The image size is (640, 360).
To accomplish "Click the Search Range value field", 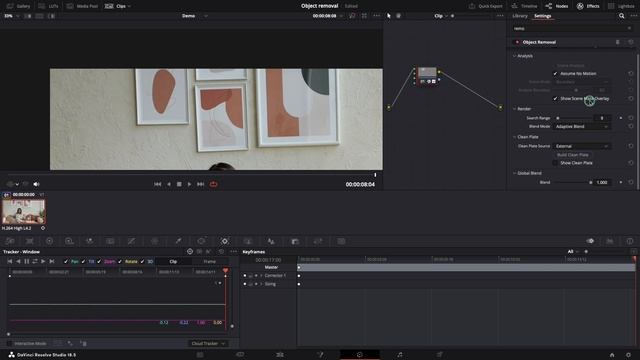I will point(602,118).
